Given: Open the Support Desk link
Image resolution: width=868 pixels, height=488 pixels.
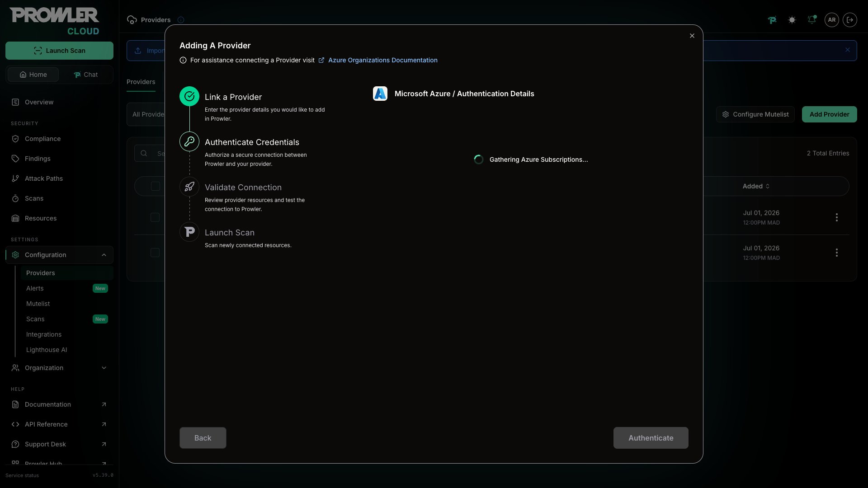Looking at the screenshot, I should tap(59, 444).
